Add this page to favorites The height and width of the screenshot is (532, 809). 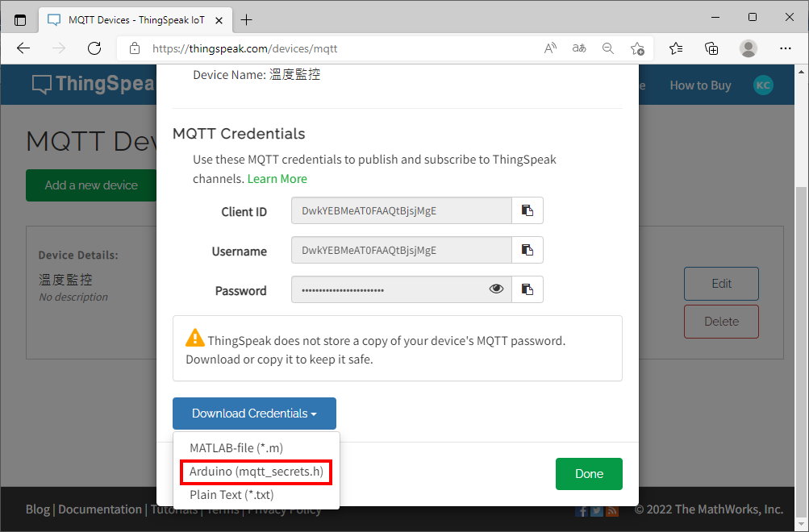637,48
